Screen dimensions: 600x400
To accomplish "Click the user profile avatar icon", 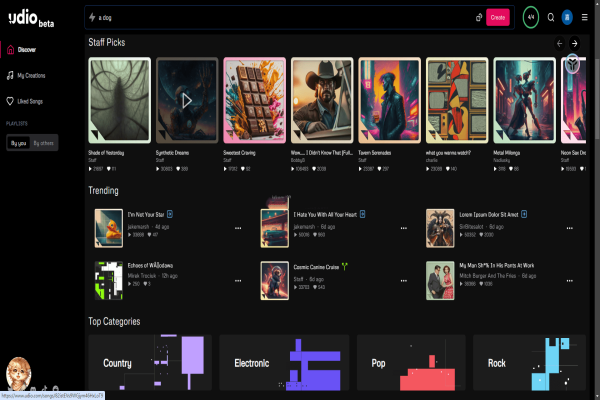I will (568, 18).
